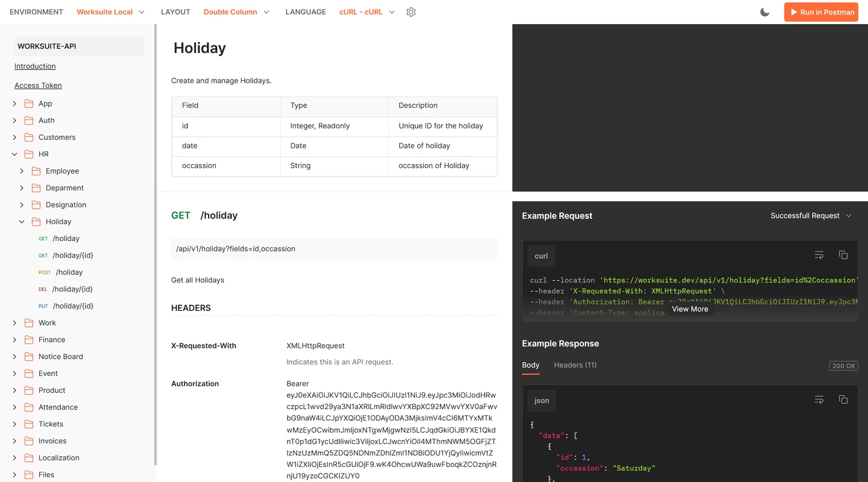Click the 200 OK status badge
Viewport: 868px width, 482px height.
tap(843, 366)
